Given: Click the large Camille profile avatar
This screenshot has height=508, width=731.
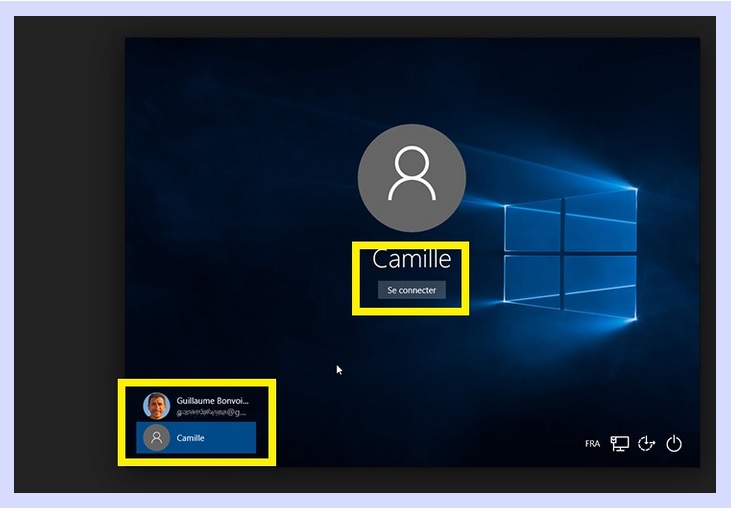Looking at the screenshot, I should click(x=412, y=178).
